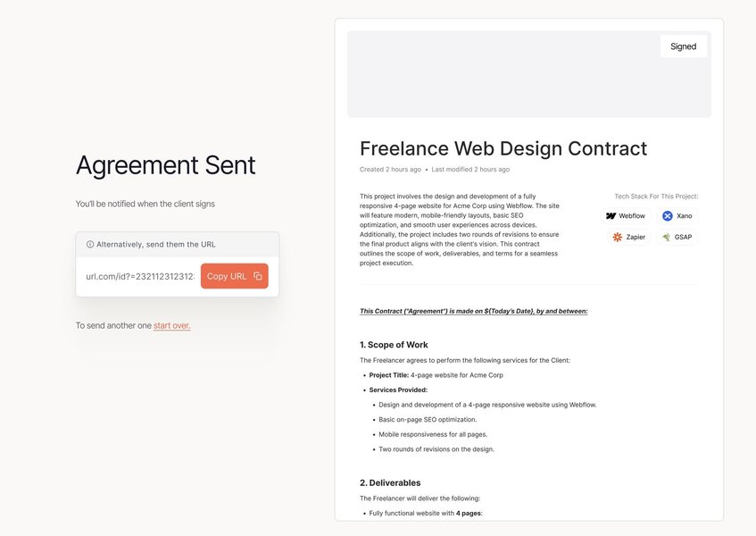The height and width of the screenshot is (536, 756).
Task: Click the Webflow logo icon
Action: pos(611,216)
